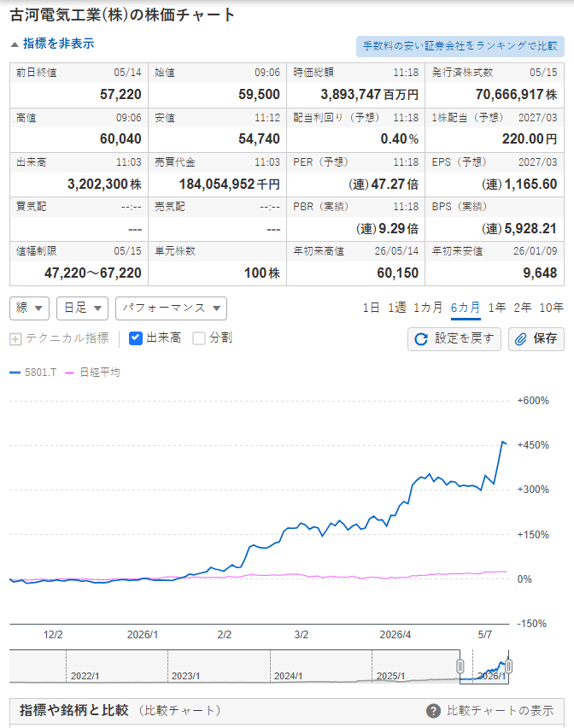Open the 比較チャートの表示 help icon
This screenshot has height=728, width=574.
tap(433, 711)
